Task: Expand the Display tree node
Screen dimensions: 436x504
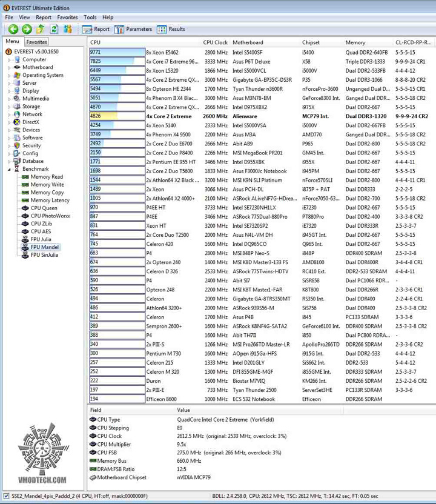Action: click(9, 91)
